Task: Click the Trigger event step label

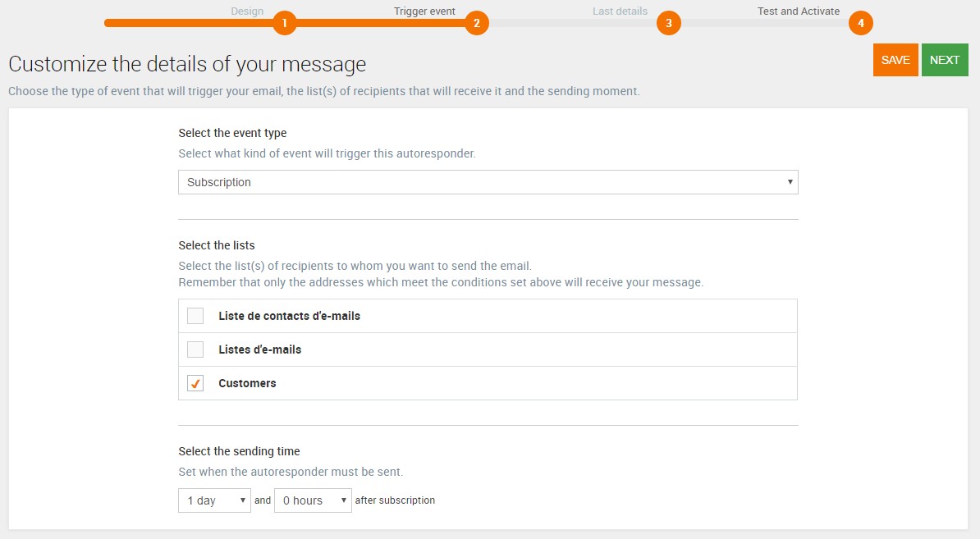Action: click(424, 11)
